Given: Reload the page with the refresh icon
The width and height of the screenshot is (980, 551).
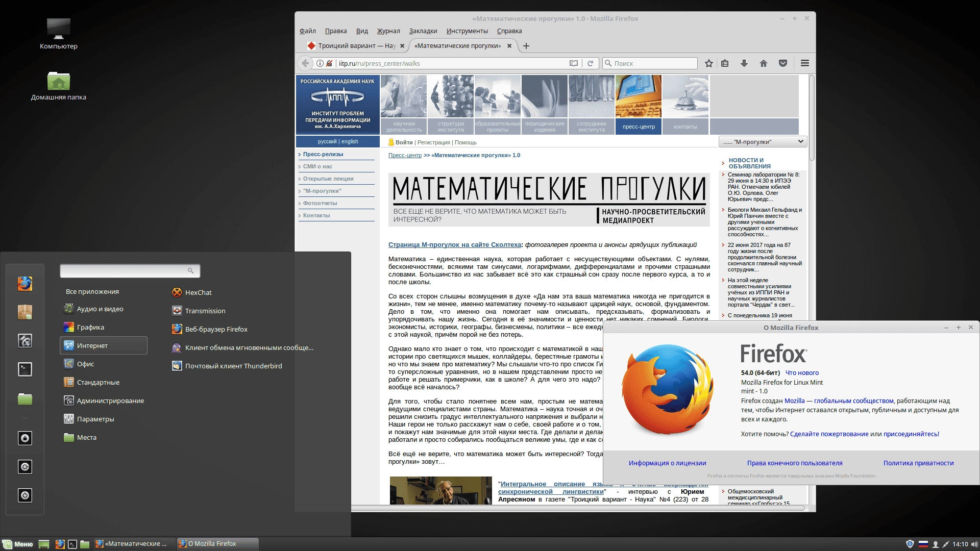Looking at the screenshot, I should (x=590, y=63).
